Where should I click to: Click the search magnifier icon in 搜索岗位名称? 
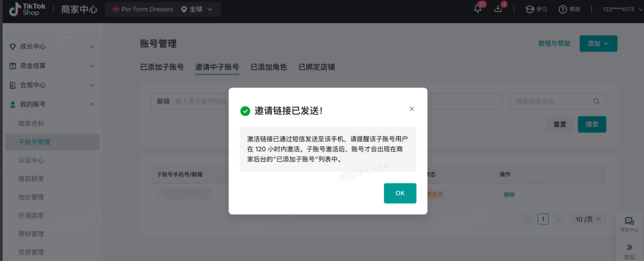[597, 101]
